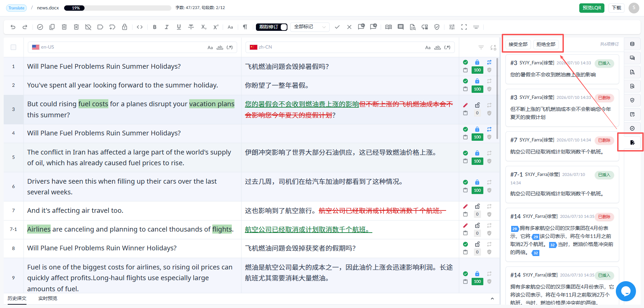644x308 pixels.
Task: Click the underline formatting icon
Action: 179,27
